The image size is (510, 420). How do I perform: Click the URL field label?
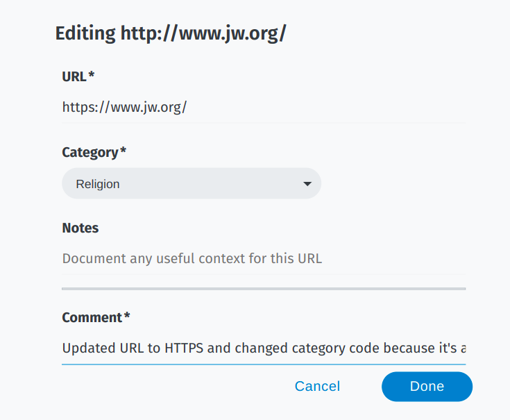74,76
